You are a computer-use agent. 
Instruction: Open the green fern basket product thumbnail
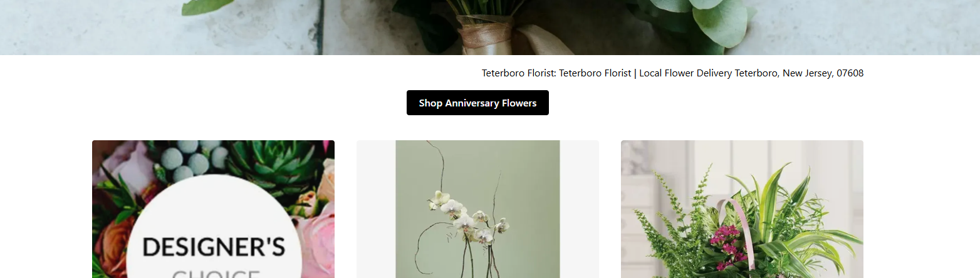742,209
